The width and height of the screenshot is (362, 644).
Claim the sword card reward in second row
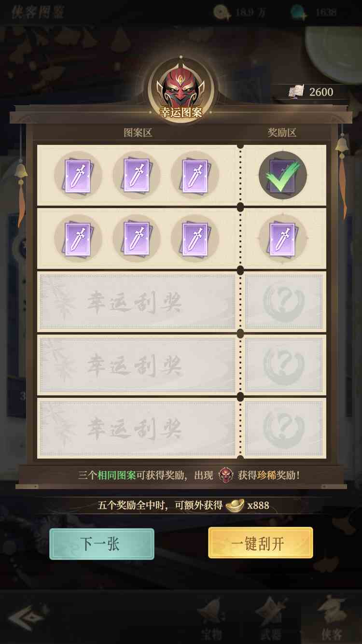283,238
